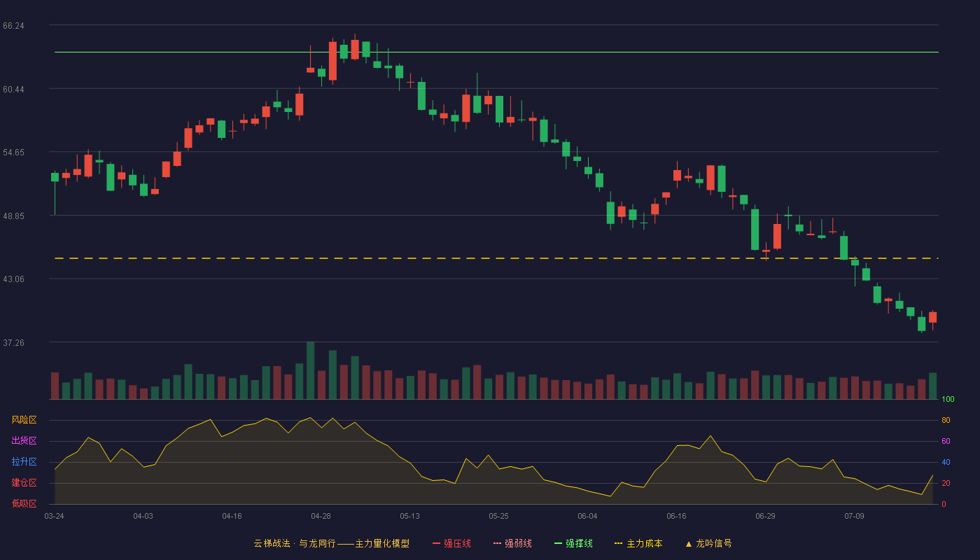This screenshot has width=980, height=560.
Task: Click the red 20 indicator scale label
Action: [946, 483]
